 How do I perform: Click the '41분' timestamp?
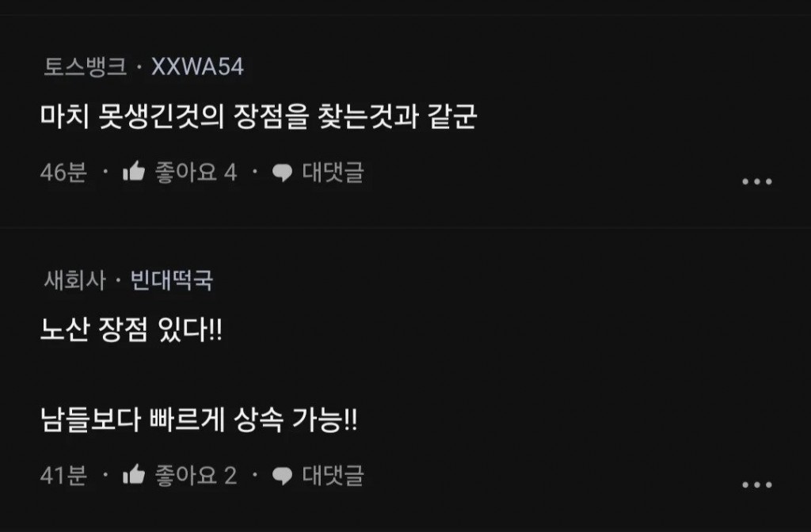(x=63, y=475)
